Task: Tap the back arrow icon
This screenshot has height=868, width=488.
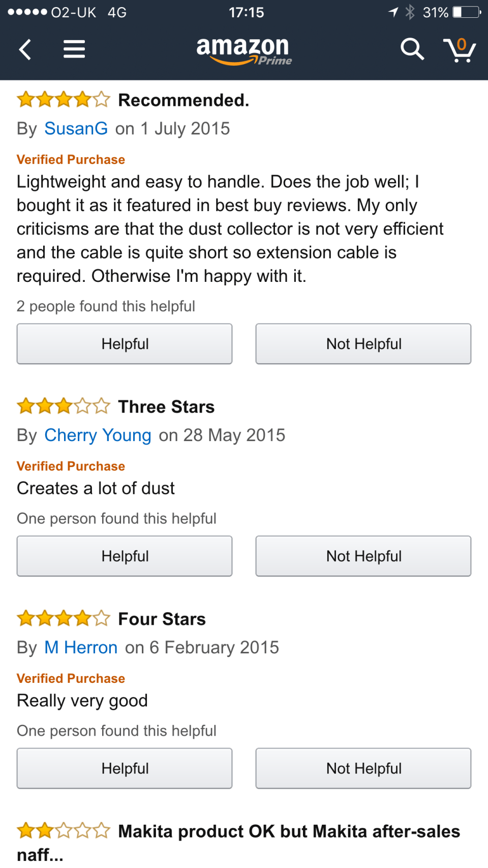Action: pos(25,49)
